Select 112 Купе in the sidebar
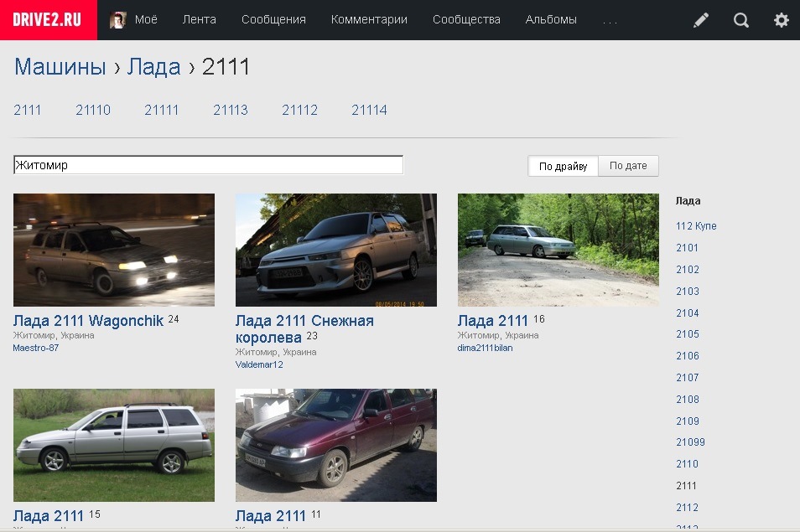Screen dimensions: 800x532 tap(696, 225)
